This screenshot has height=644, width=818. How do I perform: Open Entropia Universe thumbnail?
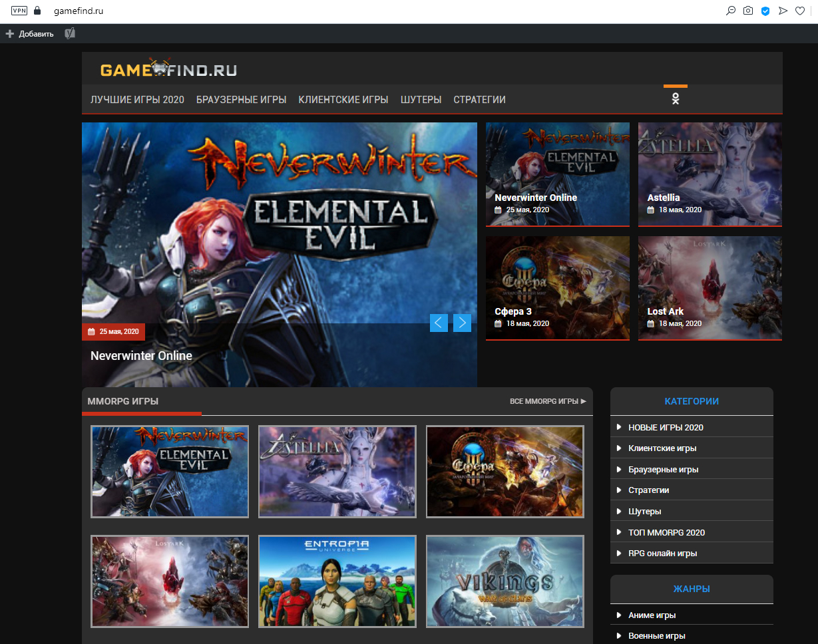click(x=337, y=581)
